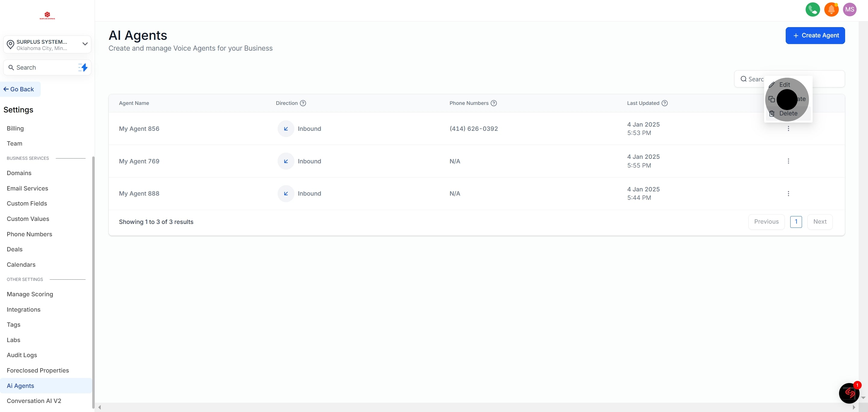
Task: Click the Next pagination button
Action: [819, 222]
